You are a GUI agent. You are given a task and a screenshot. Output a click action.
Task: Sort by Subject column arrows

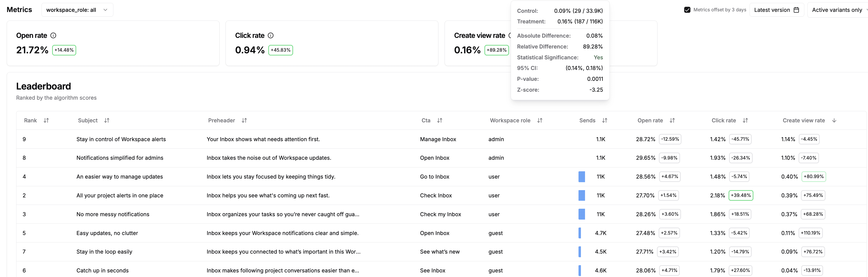click(107, 120)
